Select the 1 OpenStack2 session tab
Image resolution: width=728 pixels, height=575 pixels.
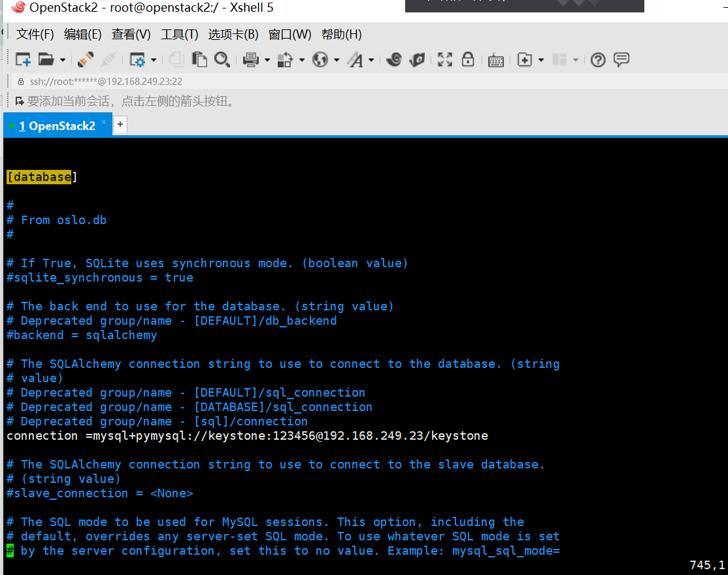coord(58,125)
